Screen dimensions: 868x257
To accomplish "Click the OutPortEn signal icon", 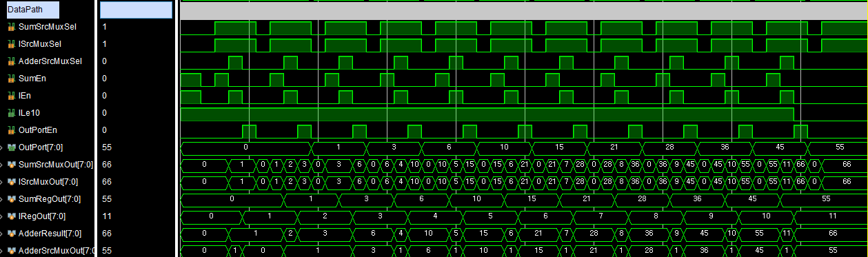I will click(11, 130).
